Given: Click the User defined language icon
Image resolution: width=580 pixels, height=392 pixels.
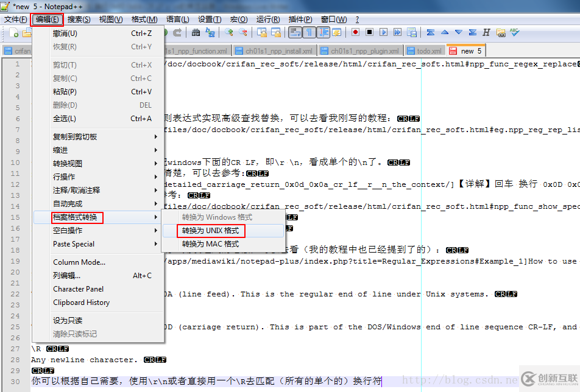Looking at the screenshot, I should click(x=337, y=32).
